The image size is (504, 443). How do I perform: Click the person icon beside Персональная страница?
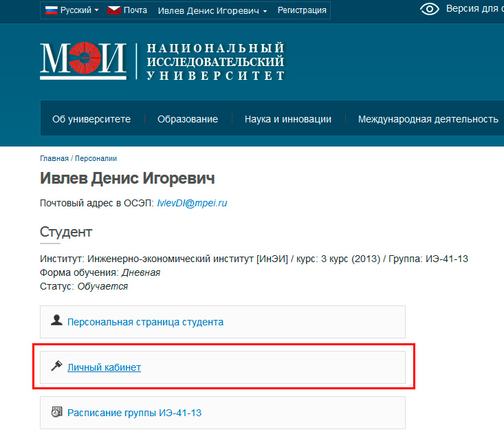point(56,321)
